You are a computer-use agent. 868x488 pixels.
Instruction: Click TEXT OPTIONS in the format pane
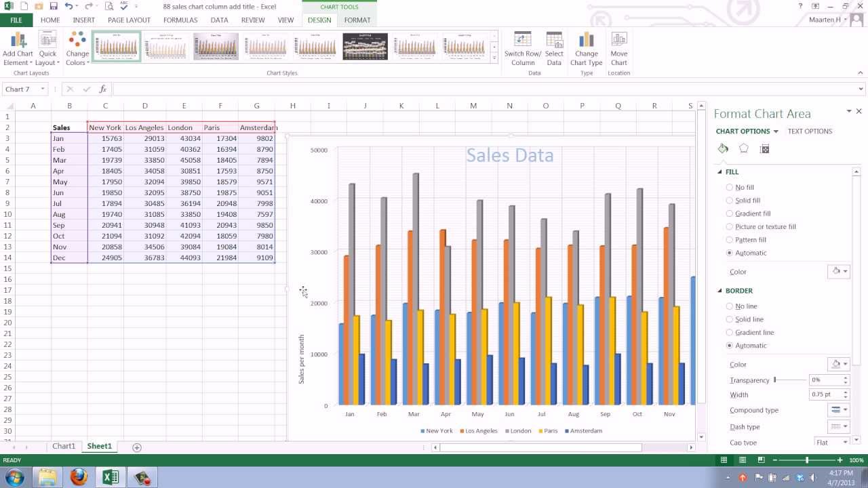pyautogui.click(x=810, y=131)
